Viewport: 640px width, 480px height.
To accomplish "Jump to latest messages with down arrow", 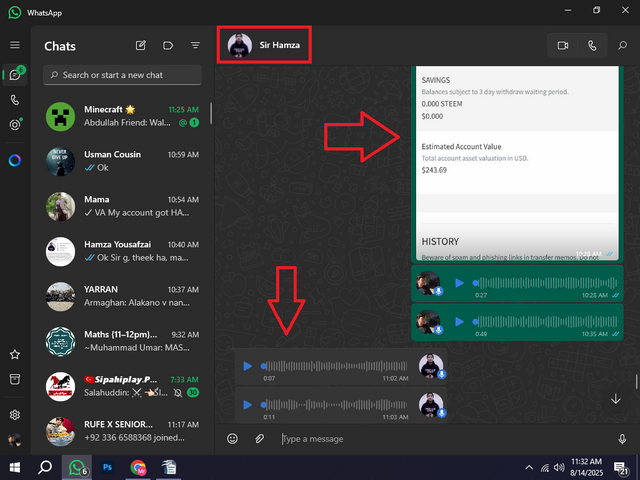I will pyautogui.click(x=616, y=399).
